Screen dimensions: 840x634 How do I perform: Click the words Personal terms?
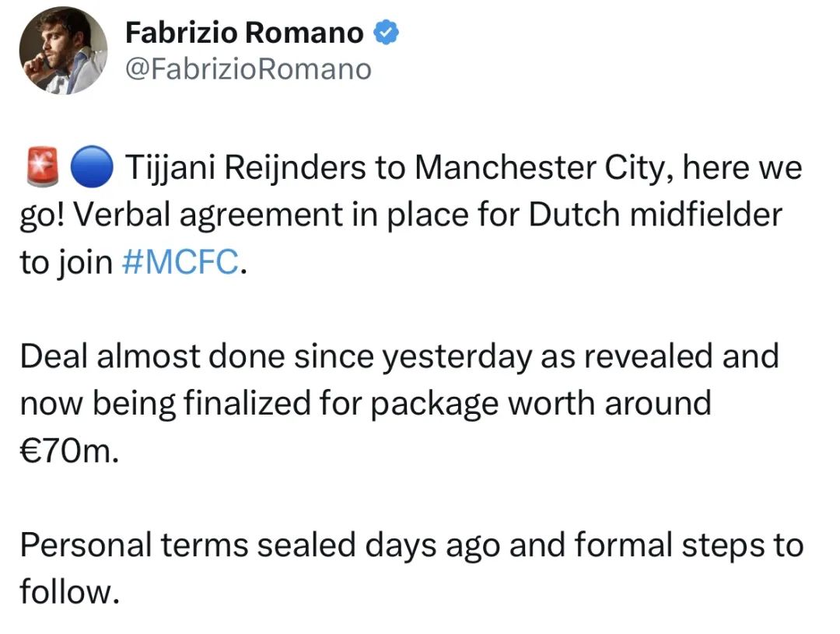(x=135, y=545)
